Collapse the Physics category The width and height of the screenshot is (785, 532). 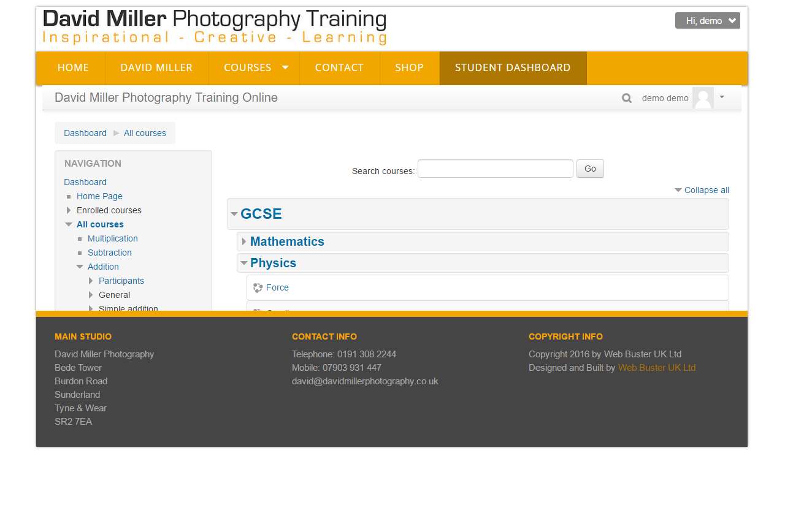(x=244, y=263)
